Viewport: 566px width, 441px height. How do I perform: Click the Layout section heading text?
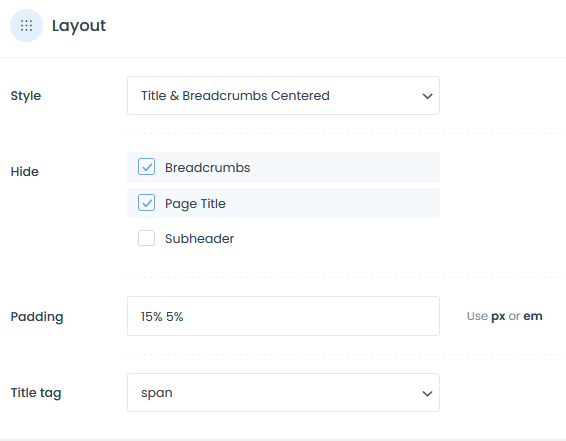click(79, 26)
